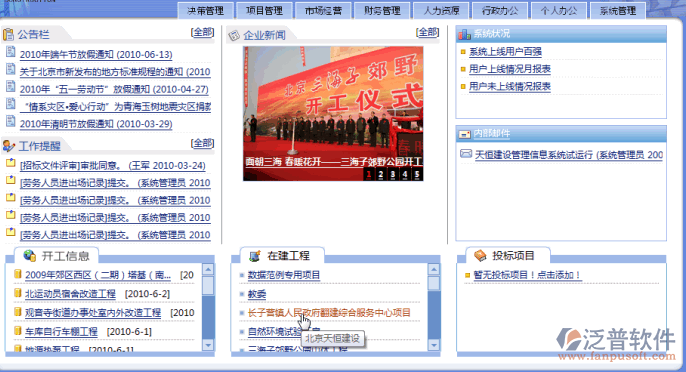The height and width of the screenshot is (372, 686).
Task: Click the 企业新闻 section icon
Action: (x=234, y=35)
